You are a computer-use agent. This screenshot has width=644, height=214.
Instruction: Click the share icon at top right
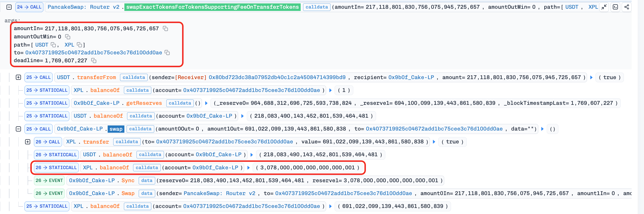(627, 7)
